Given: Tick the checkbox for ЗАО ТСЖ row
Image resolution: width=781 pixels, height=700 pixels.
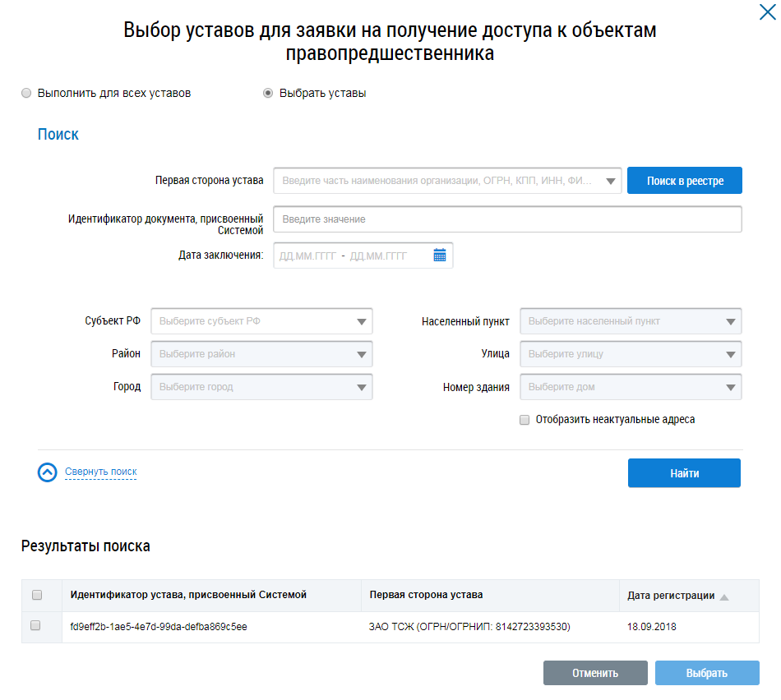Looking at the screenshot, I should click(35, 626).
